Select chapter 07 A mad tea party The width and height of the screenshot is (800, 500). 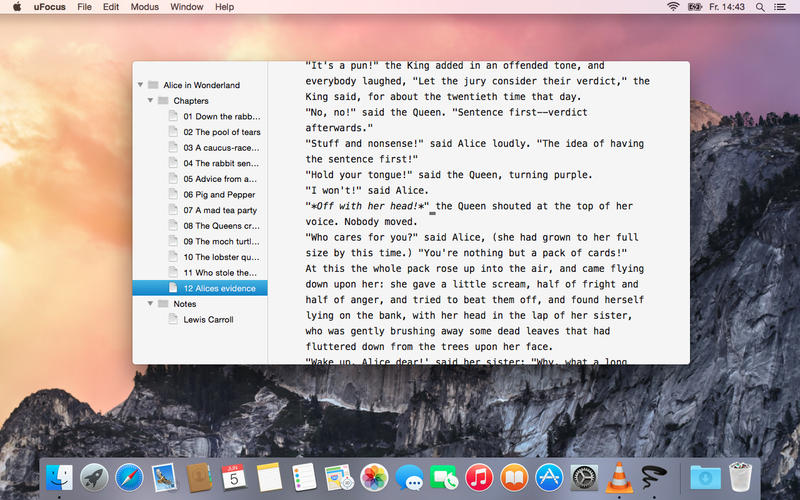[219, 210]
